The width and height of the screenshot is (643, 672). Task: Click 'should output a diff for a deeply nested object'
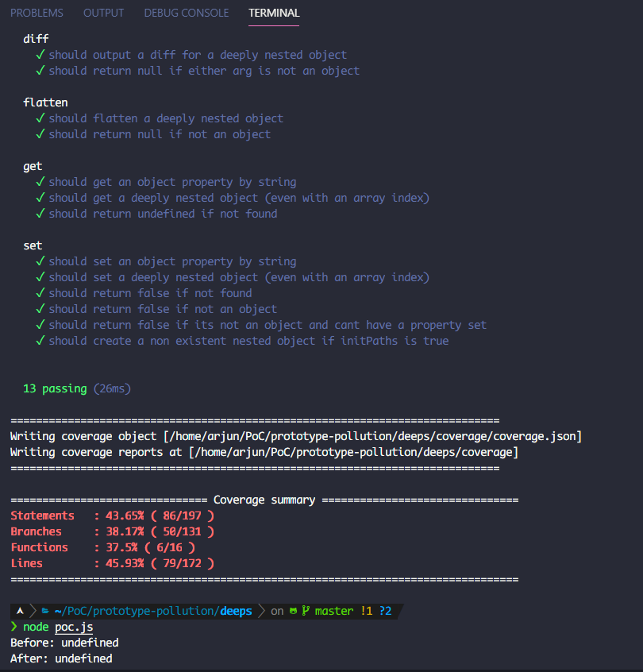pos(198,55)
